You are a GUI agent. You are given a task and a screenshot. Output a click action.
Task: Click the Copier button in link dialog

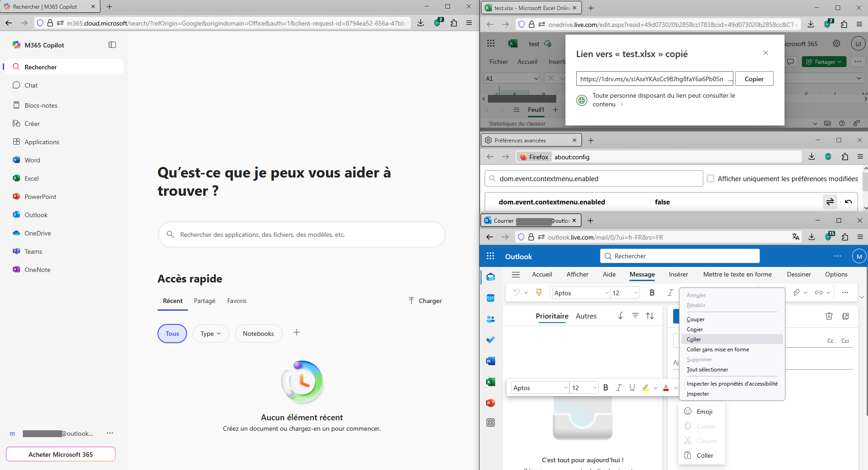tap(754, 79)
